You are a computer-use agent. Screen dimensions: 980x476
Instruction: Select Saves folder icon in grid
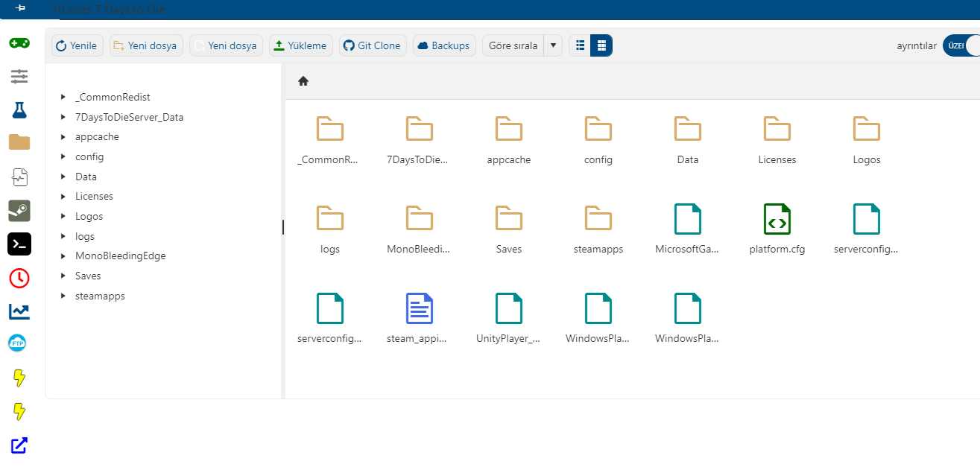(509, 218)
